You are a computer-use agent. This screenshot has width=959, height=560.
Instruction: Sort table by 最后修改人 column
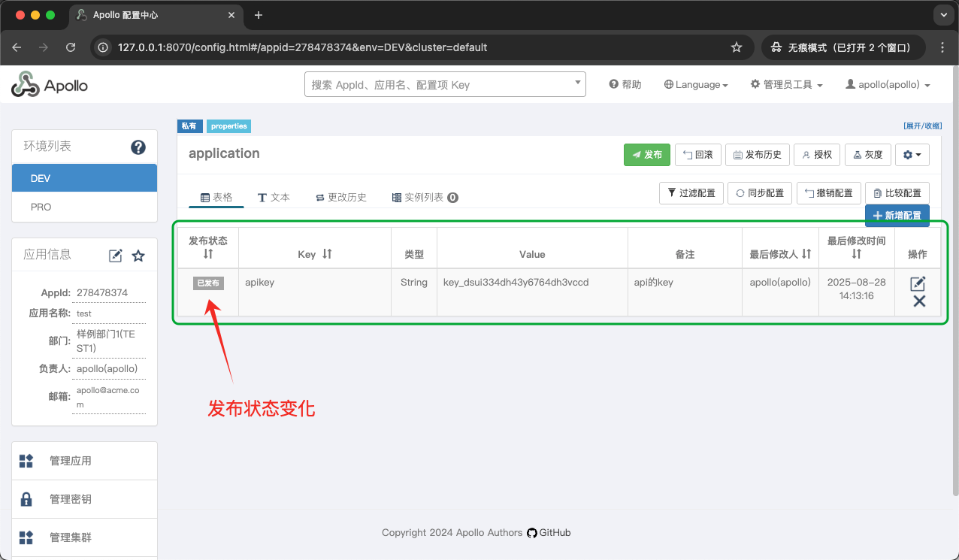tap(806, 254)
